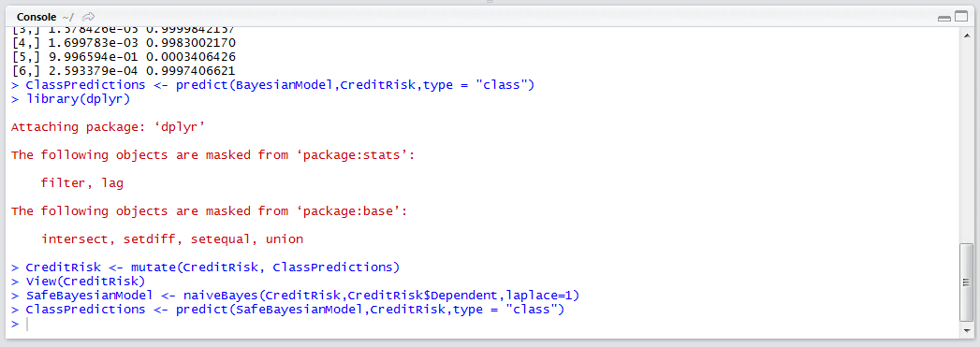The width and height of the screenshot is (980, 347).
Task: Click the 'Attaching package: dplyr' message
Action: coord(109,126)
